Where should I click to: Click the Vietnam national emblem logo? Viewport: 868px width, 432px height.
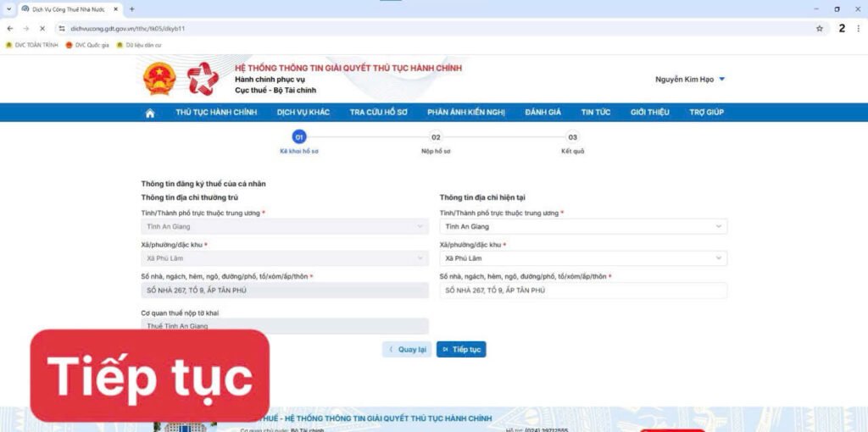[x=159, y=79]
